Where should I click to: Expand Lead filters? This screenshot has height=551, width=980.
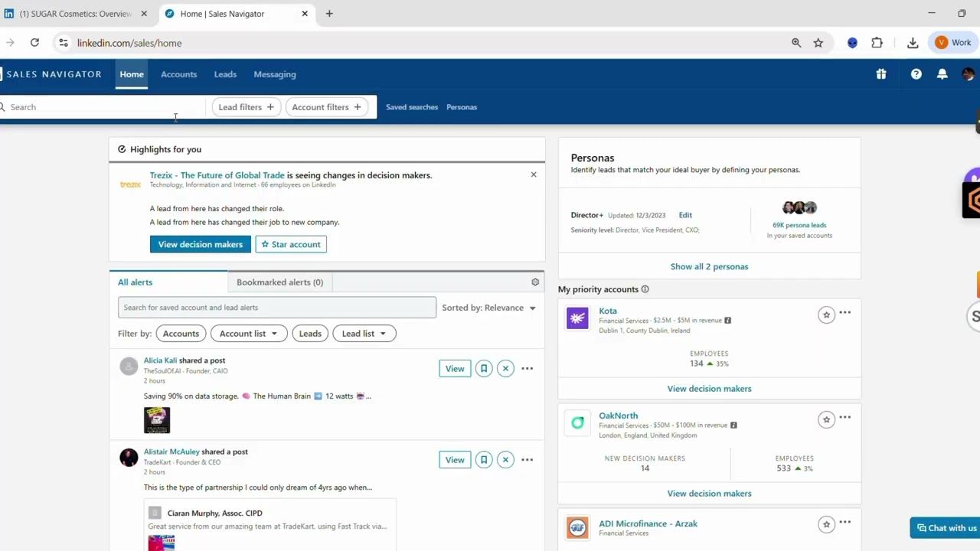[246, 107]
